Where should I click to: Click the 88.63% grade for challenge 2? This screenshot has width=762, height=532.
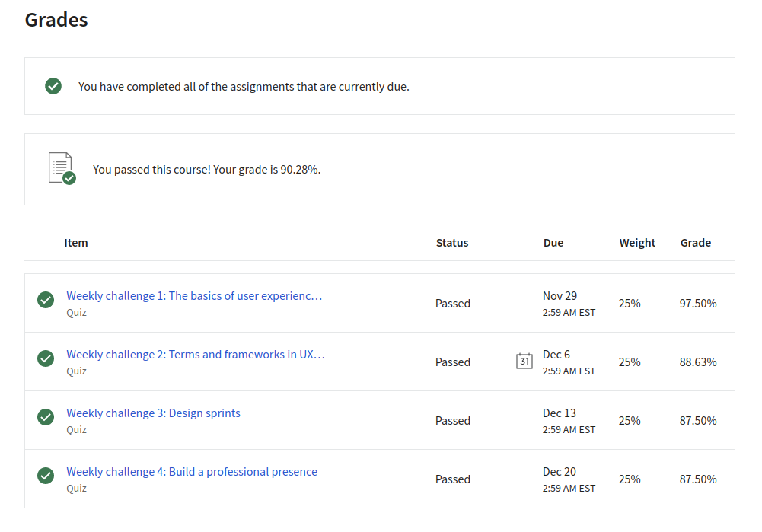[698, 362]
